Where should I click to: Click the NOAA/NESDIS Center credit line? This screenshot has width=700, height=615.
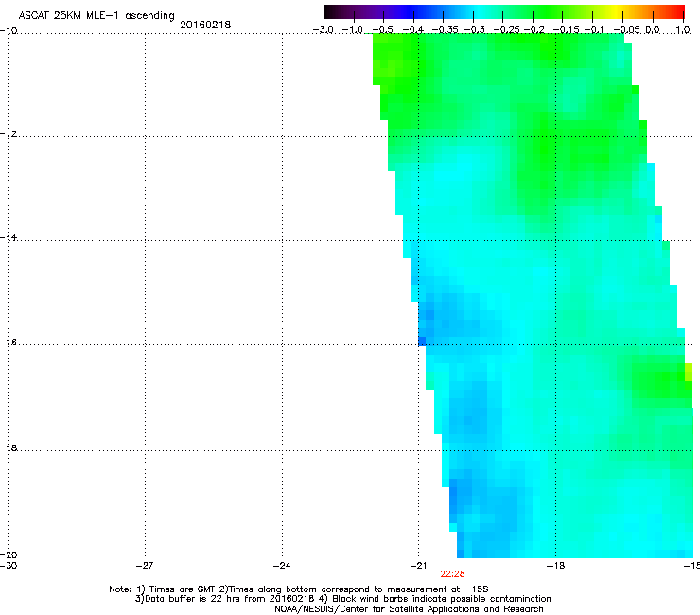[x=409, y=609]
